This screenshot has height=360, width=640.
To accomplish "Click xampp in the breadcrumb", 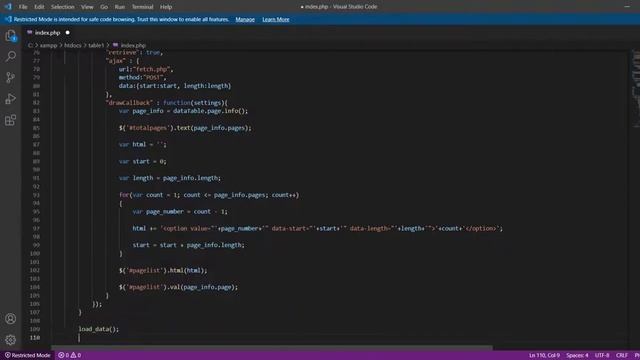I will click(x=49, y=45).
